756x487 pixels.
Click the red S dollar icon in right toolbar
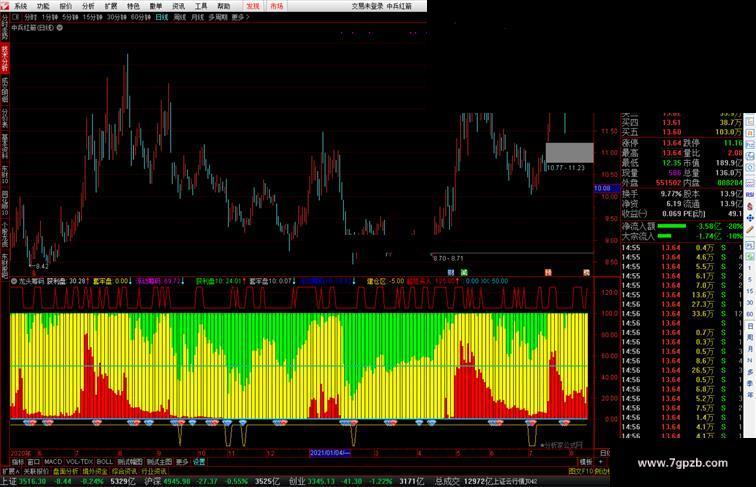click(x=750, y=206)
